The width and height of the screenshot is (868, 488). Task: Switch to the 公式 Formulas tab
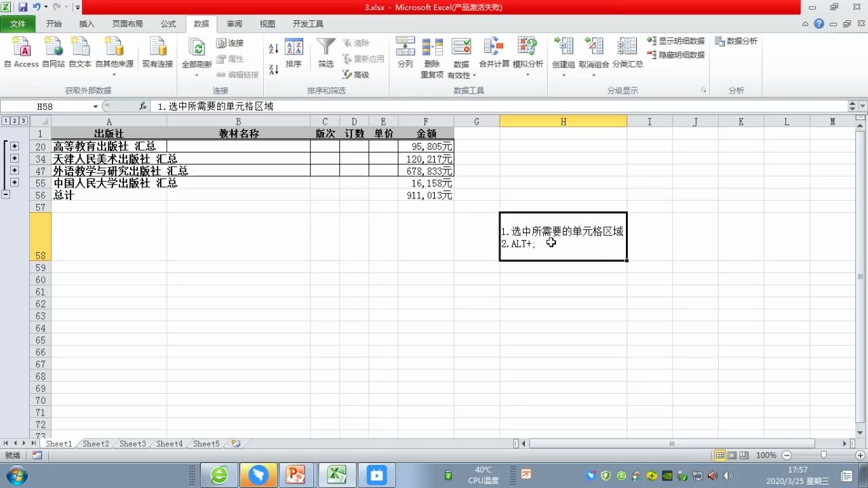pyautogui.click(x=168, y=24)
